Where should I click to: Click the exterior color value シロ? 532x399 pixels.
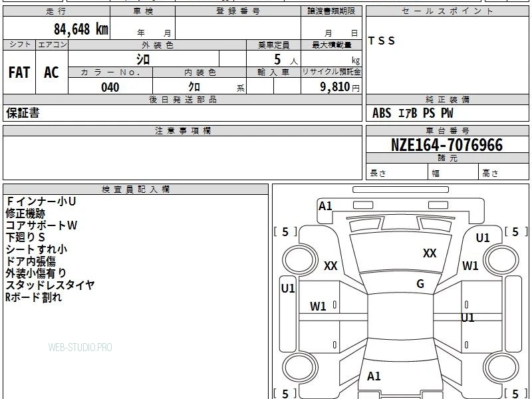(x=143, y=60)
